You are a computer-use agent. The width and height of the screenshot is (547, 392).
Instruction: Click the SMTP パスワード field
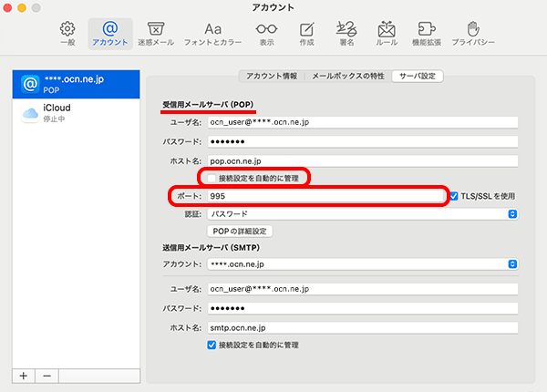[363, 308]
